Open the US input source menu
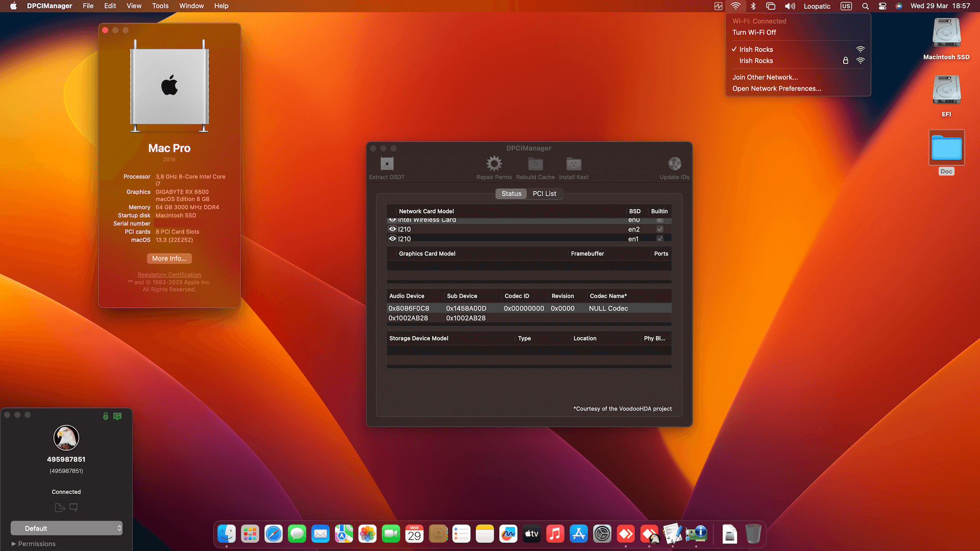Screen dimensions: 980x551 (846, 6)
